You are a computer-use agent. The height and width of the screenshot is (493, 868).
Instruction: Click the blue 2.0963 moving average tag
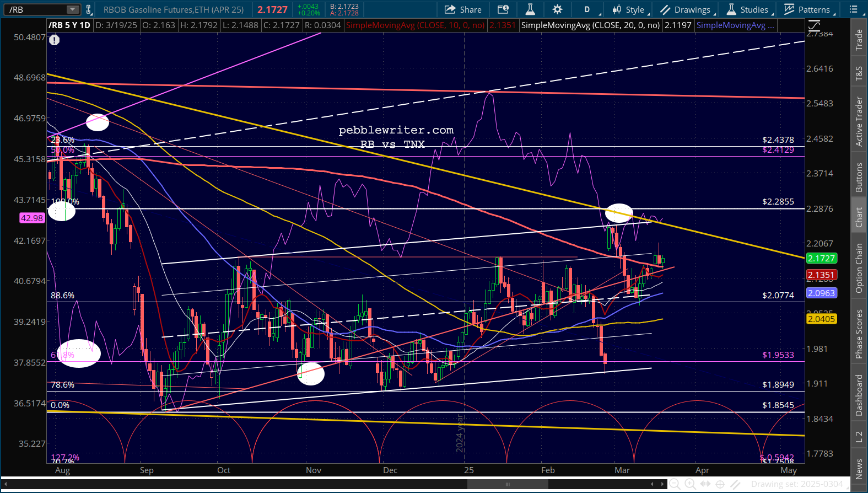click(821, 293)
